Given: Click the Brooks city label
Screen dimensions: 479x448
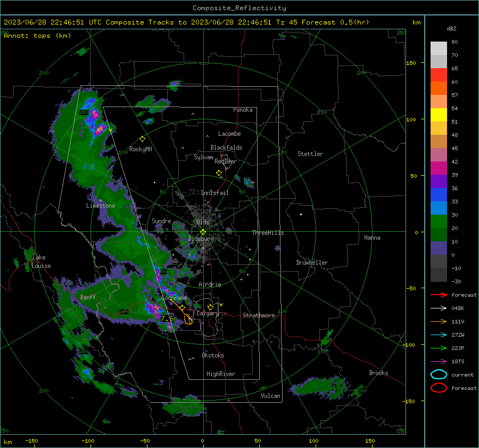Looking at the screenshot, I should tap(378, 373).
